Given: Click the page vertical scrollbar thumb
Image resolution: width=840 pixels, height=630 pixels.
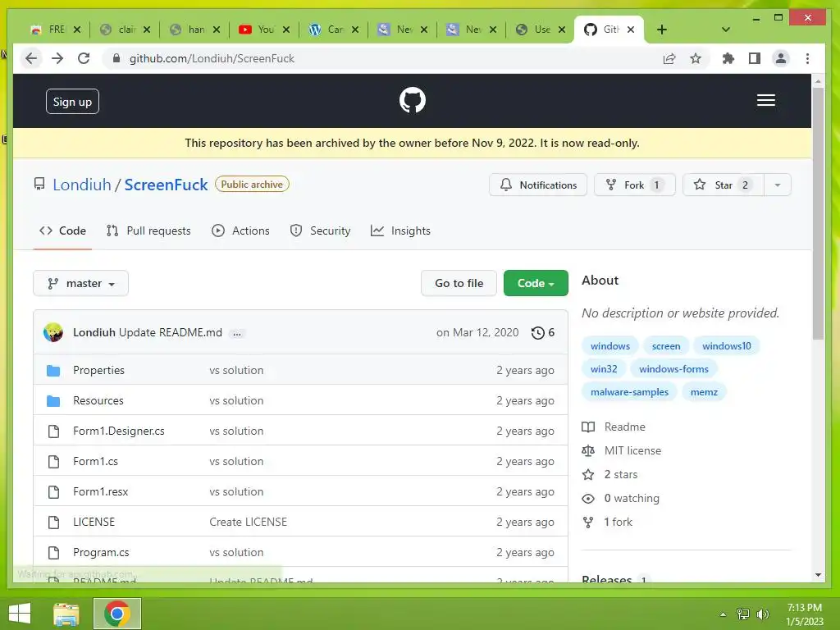Looking at the screenshot, I should (x=818, y=213).
